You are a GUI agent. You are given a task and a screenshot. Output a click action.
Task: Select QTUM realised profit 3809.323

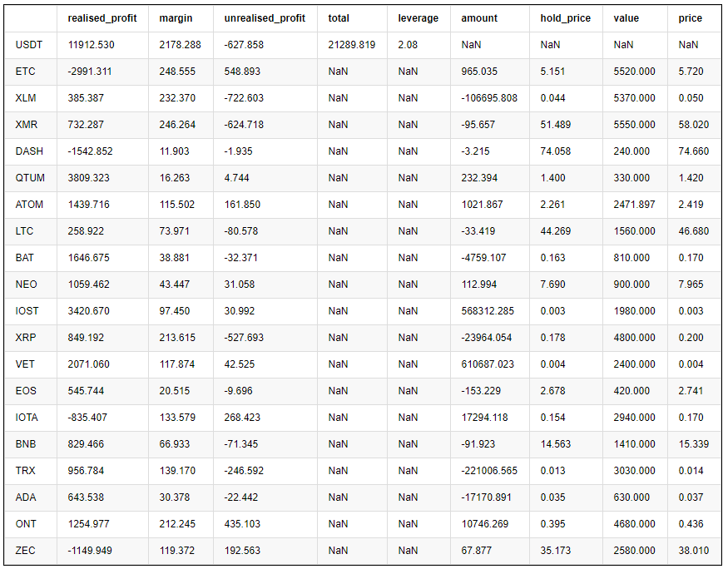(90, 178)
